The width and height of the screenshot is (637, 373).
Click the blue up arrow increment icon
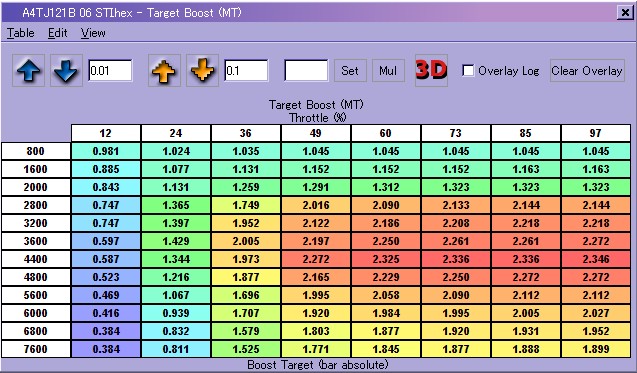tap(28, 71)
